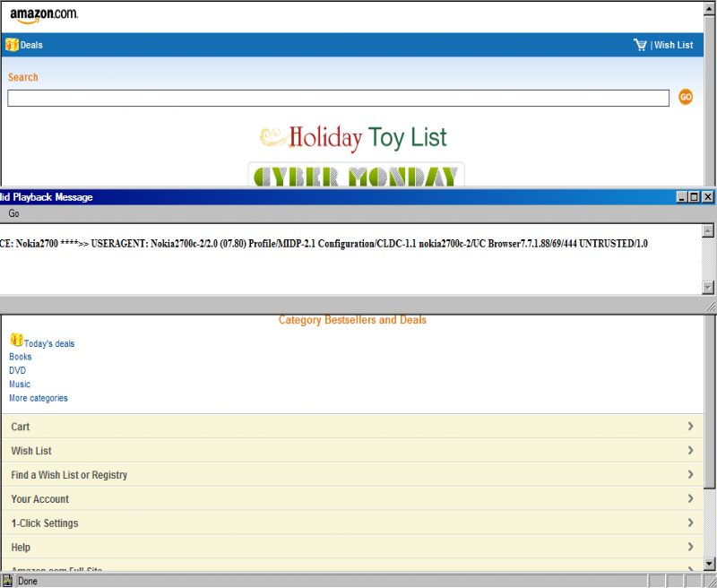Click down arrow of Playback Message scrollbar
Image resolution: width=717 pixels, height=588 pixels.
[708, 287]
